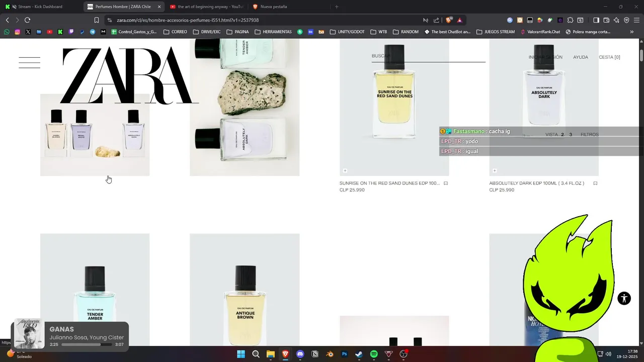Expand PAGINA bookmarks folder
644x362 pixels.
237,32
